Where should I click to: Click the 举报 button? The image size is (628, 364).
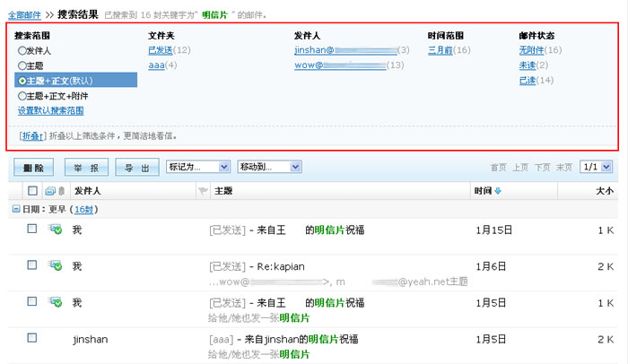click(x=86, y=168)
